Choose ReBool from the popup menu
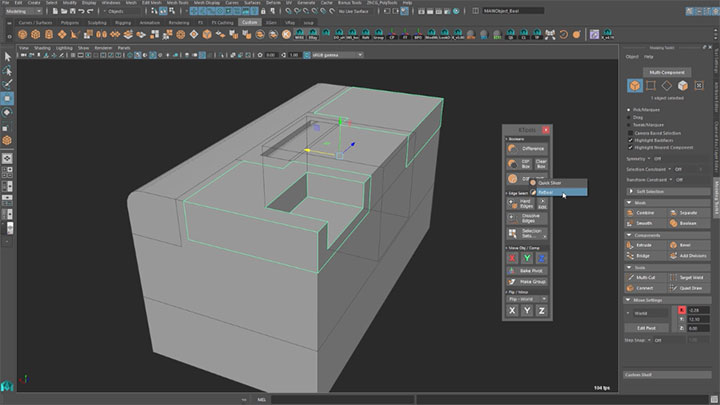720x405 pixels. [x=562, y=192]
